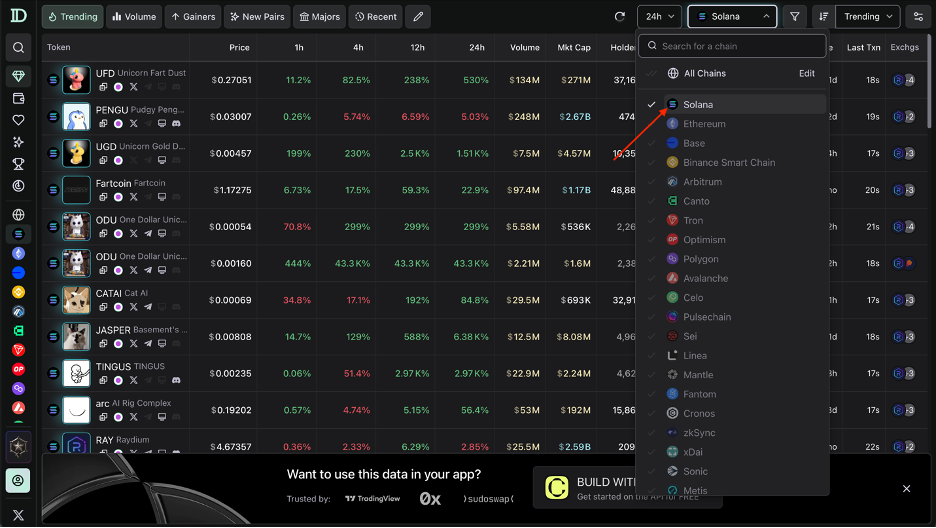
Task: Open the X icon in CATAI row
Action: (133, 307)
